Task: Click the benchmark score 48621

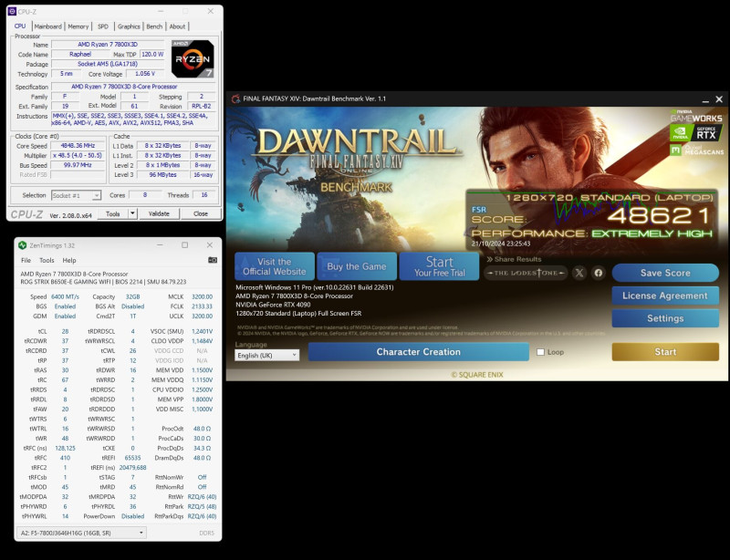Action: 660,215
